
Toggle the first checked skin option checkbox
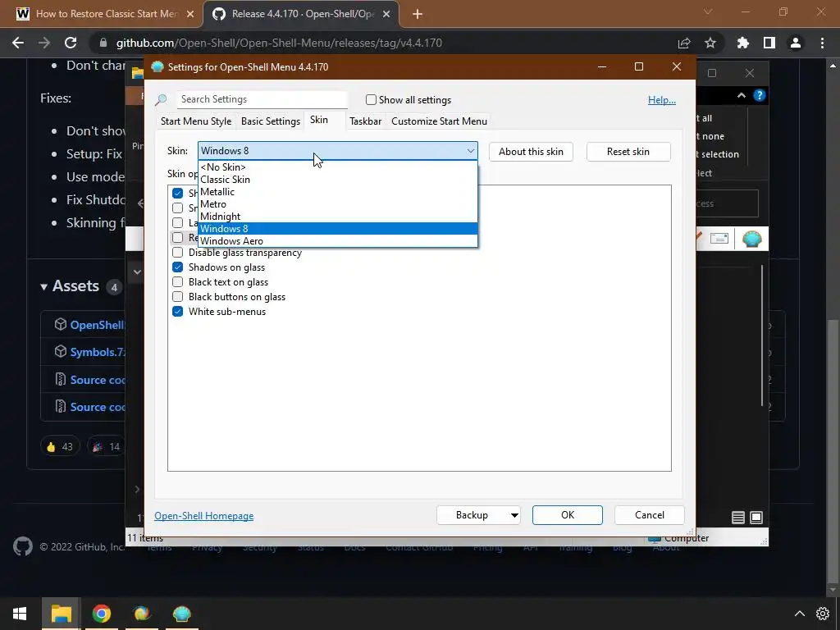pyautogui.click(x=177, y=193)
